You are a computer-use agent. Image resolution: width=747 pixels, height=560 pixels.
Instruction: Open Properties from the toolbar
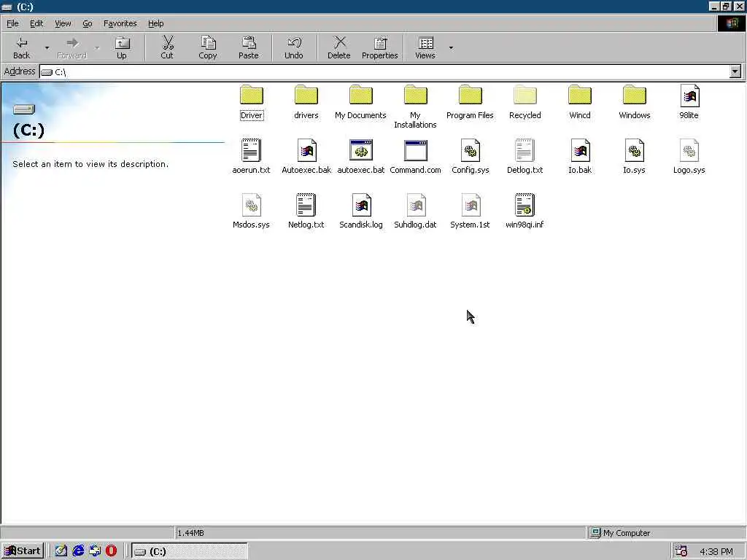[x=379, y=47]
